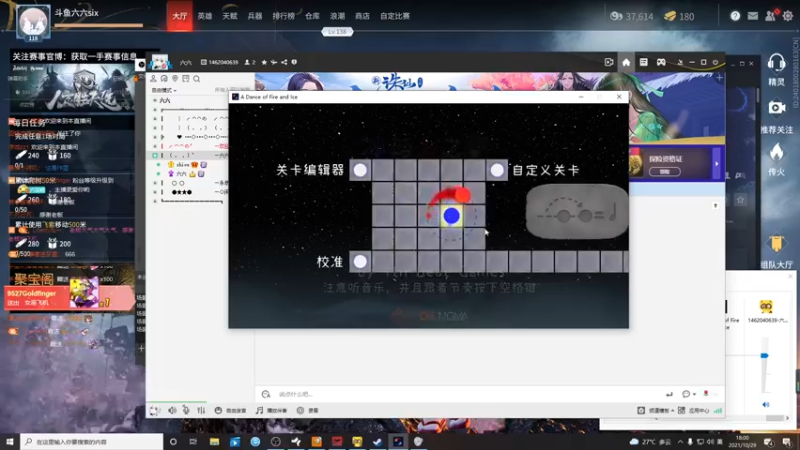This screenshot has height=450, width=800.
Task: Open the 组队大厅 team lobby icon
Action: (776, 244)
